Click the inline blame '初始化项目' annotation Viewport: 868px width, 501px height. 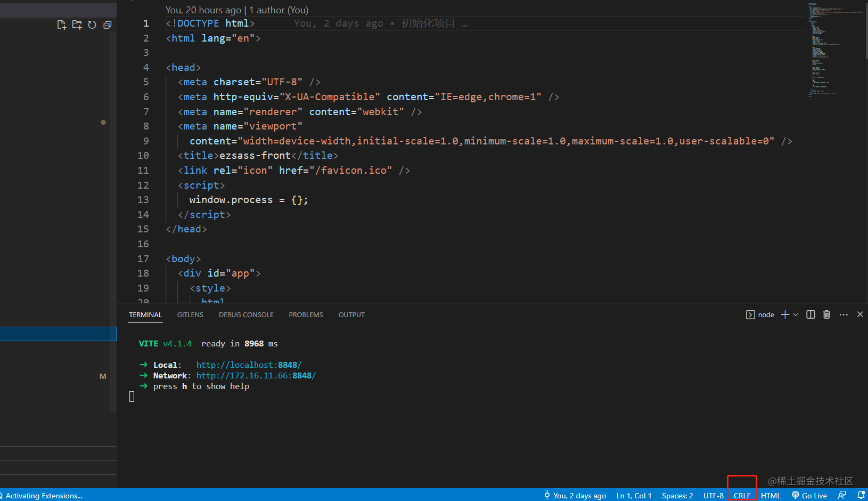tap(428, 23)
